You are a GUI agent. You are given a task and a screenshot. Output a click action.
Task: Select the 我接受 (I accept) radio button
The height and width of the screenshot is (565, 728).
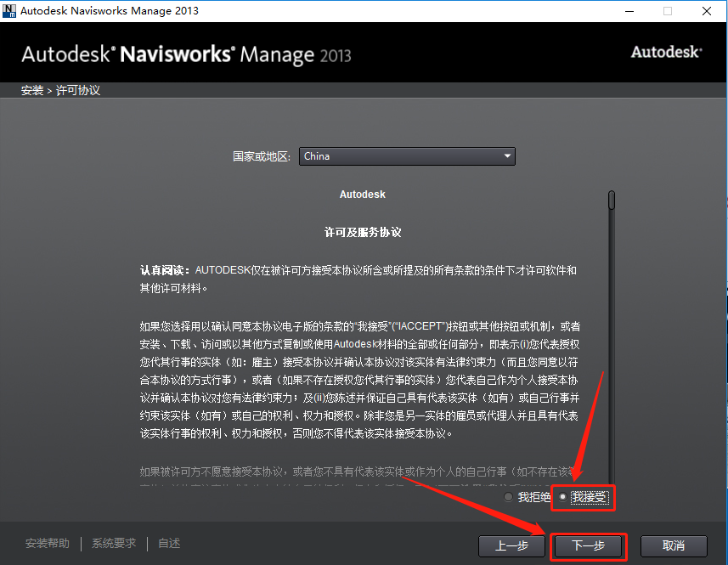[562, 497]
